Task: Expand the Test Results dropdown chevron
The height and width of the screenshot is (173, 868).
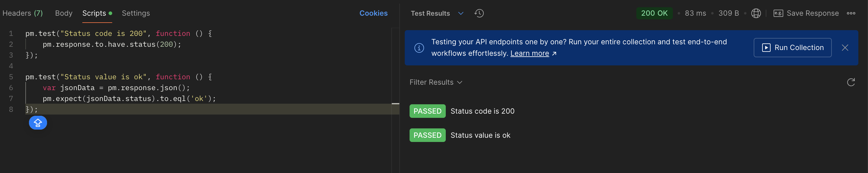Action: click(x=461, y=13)
